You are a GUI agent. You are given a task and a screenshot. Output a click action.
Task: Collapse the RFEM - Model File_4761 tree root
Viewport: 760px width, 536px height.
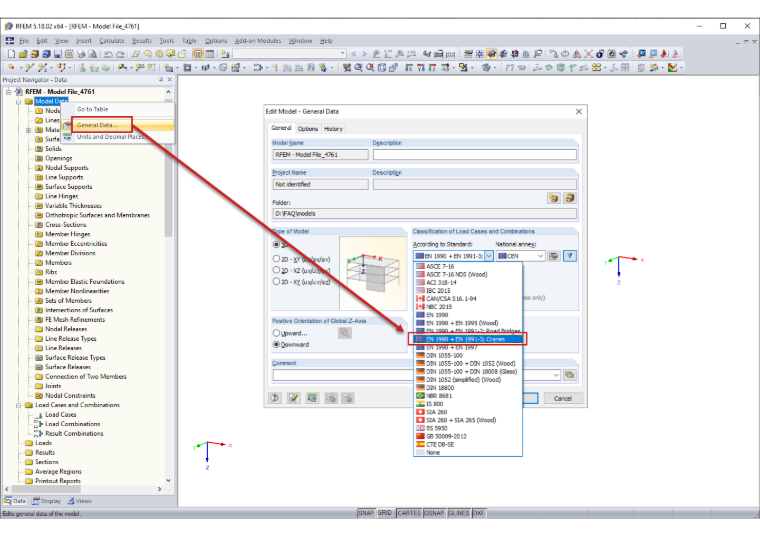tap(8, 92)
